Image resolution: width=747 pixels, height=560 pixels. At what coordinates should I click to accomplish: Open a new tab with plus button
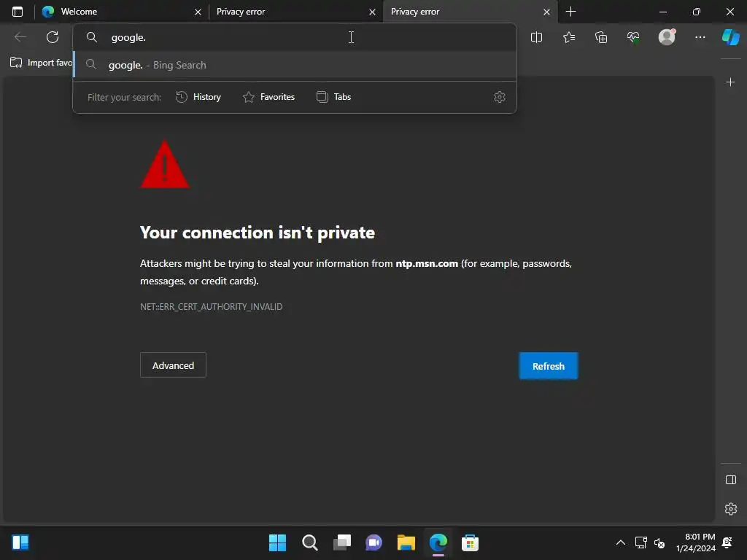pos(570,12)
